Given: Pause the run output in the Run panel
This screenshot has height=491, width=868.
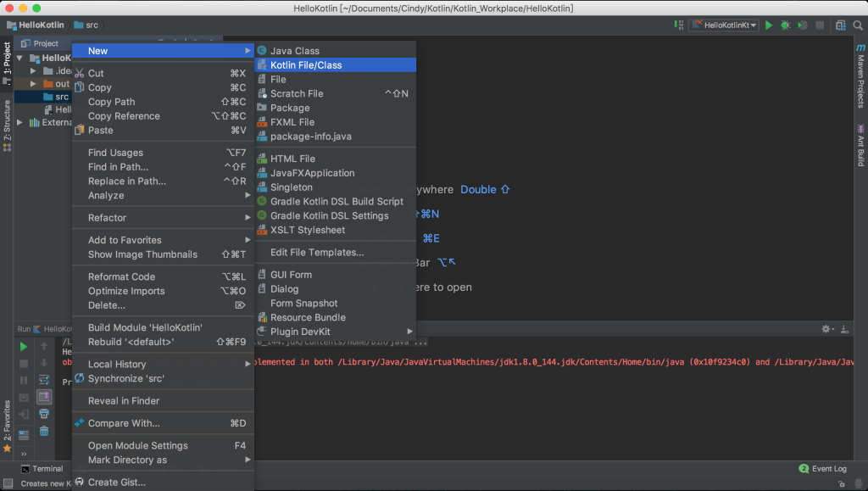Looking at the screenshot, I should (23, 380).
